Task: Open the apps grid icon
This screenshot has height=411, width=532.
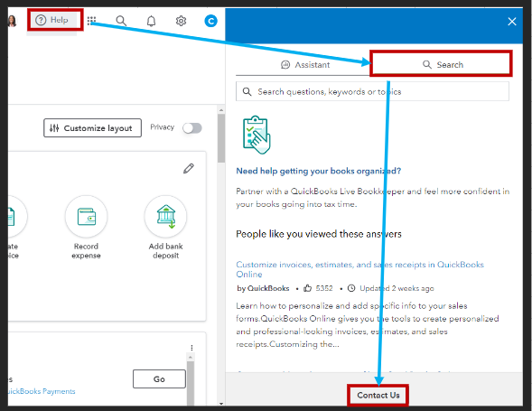Action: (91, 21)
